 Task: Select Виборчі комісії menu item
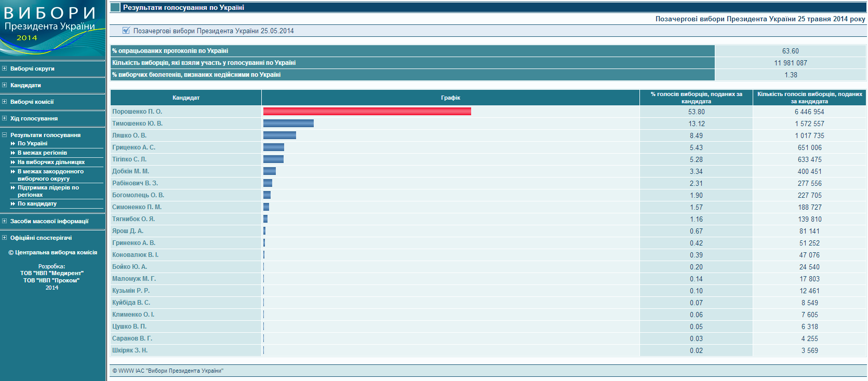pyautogui.click(x=32, y=102)
